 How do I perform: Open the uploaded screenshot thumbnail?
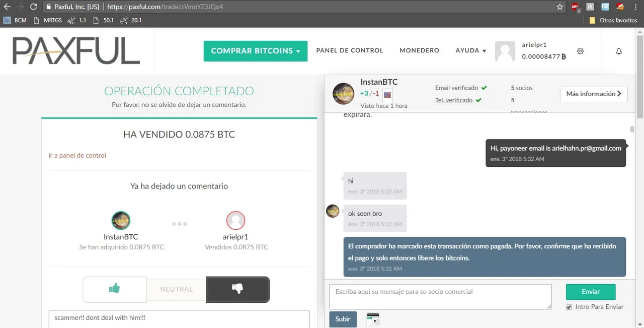click(373, 319)
